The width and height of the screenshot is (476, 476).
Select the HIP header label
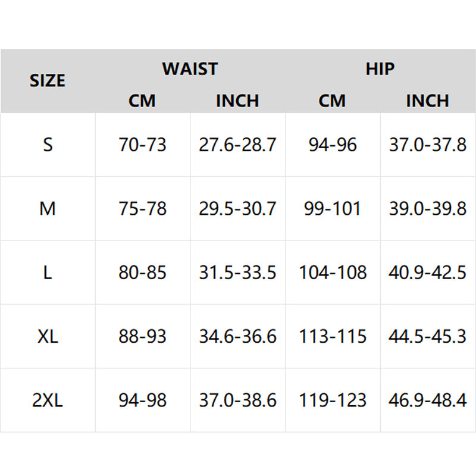pyautogui.click(x=380, y=68)
